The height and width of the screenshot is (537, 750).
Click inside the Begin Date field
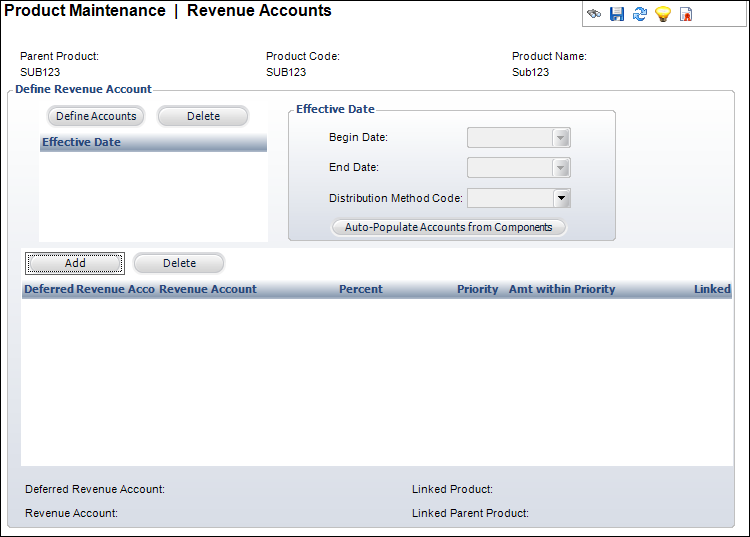[510, 138]
